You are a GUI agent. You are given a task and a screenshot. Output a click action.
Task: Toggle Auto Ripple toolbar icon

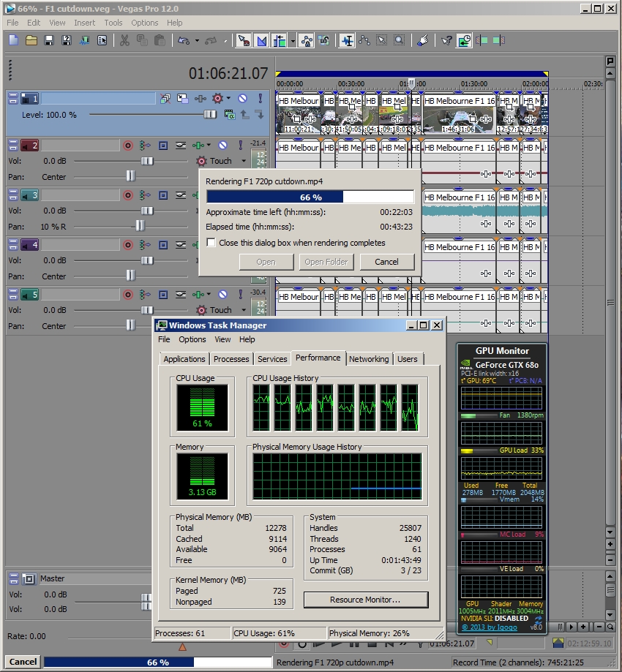[x=280, y=41]
